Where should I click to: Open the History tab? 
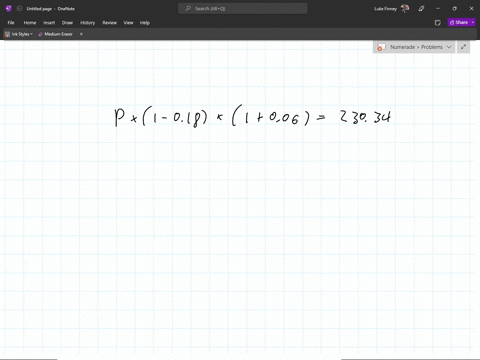point(87,23)
